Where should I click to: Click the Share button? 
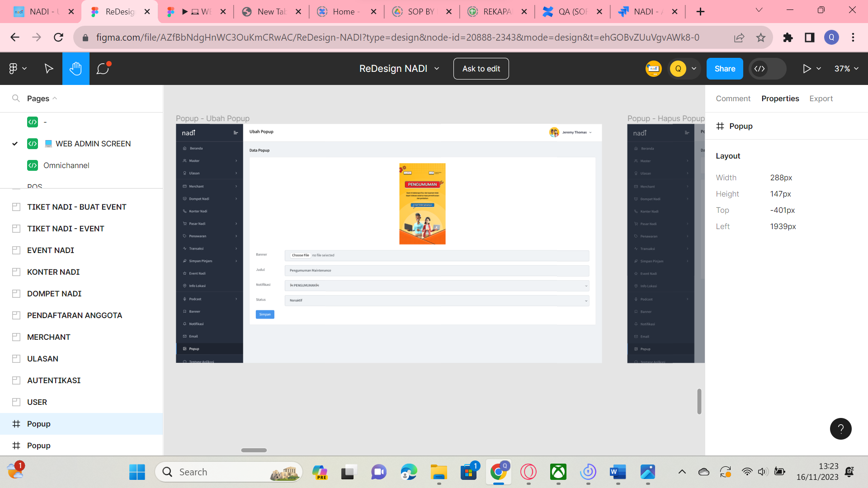(x=725, y=69)
